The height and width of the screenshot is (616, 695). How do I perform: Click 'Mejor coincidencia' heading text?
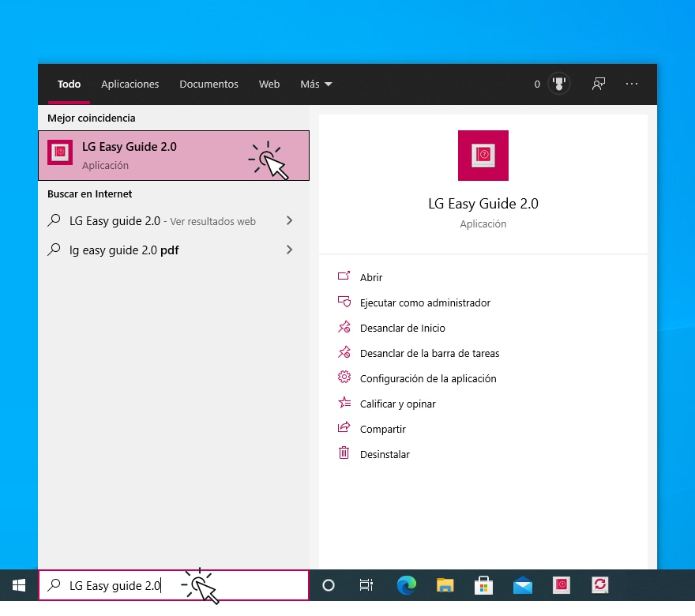pyautogui.click(x=92, y=118)
